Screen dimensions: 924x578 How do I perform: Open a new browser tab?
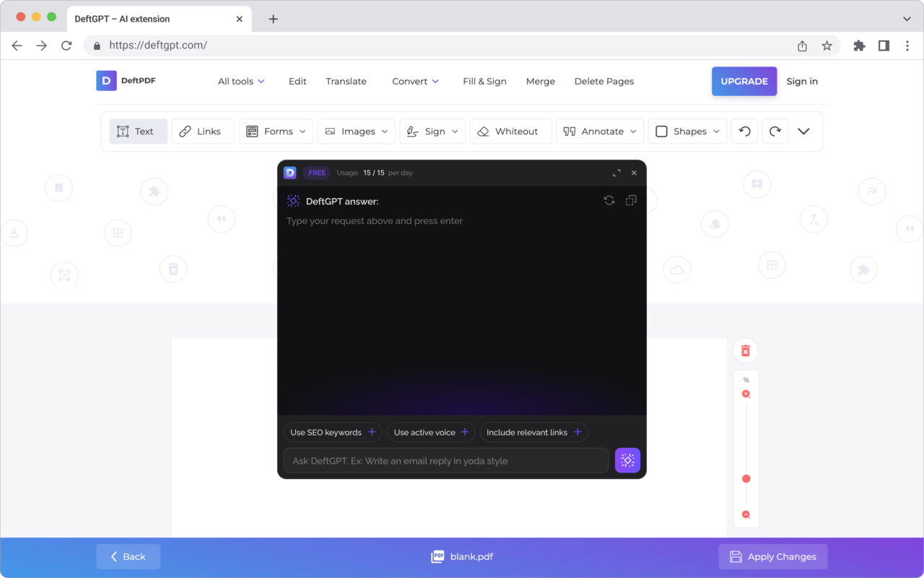(x=273, y=19)
